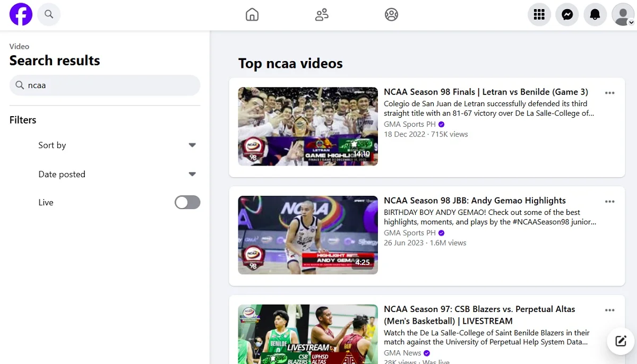Open options for Letran vs Benilde video
Screen dimensions: 637x364
610,93
